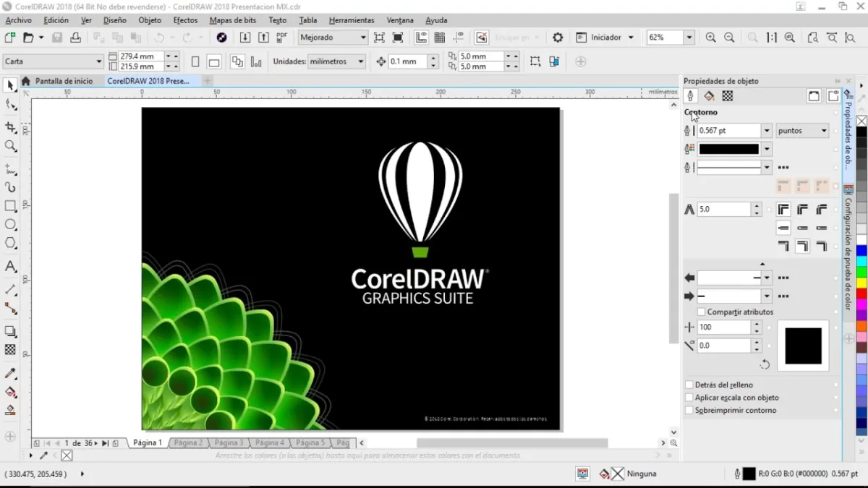Open the outline color dropdown

(767, 149)
